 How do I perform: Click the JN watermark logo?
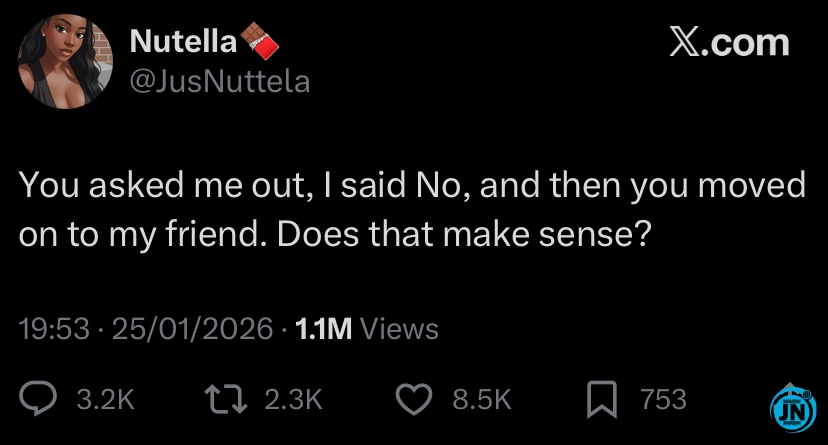[x=792, y=409]
